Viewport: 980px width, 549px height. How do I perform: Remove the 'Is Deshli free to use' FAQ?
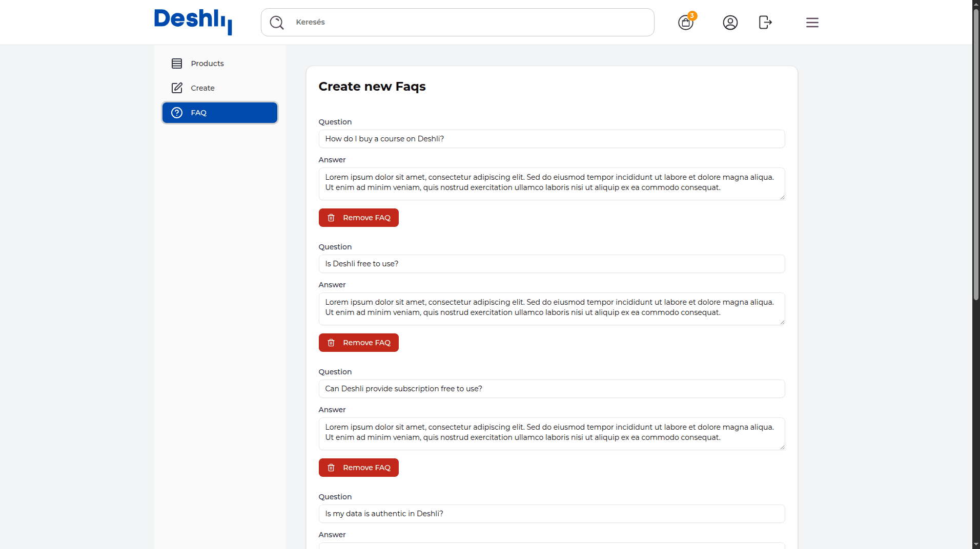click(x=358, y=343)
